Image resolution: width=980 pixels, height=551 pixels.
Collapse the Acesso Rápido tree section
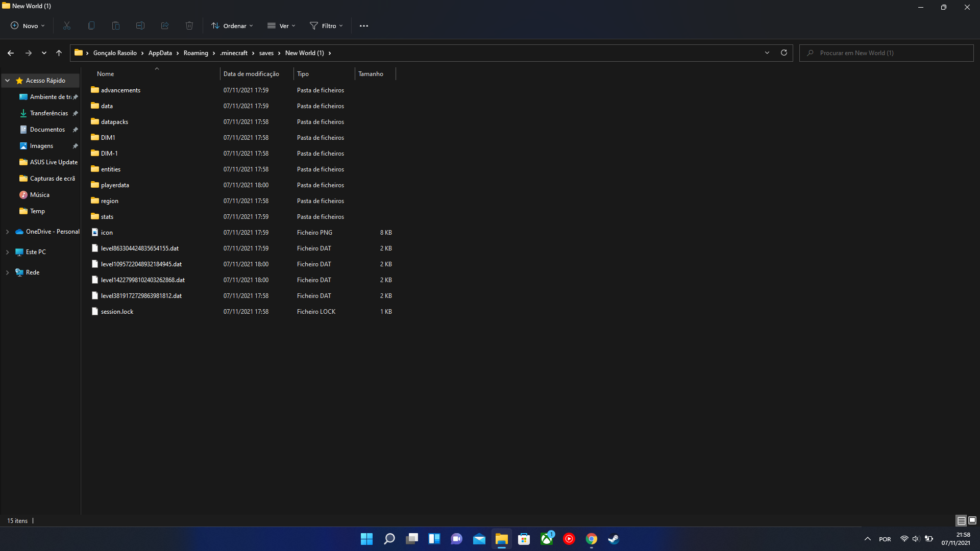pyautogui.click(x=8, y=81)
